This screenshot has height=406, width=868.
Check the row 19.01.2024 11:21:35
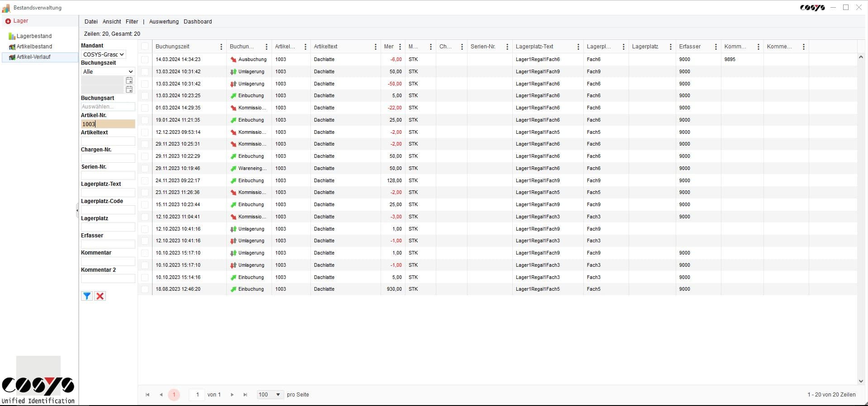point(145,120)
